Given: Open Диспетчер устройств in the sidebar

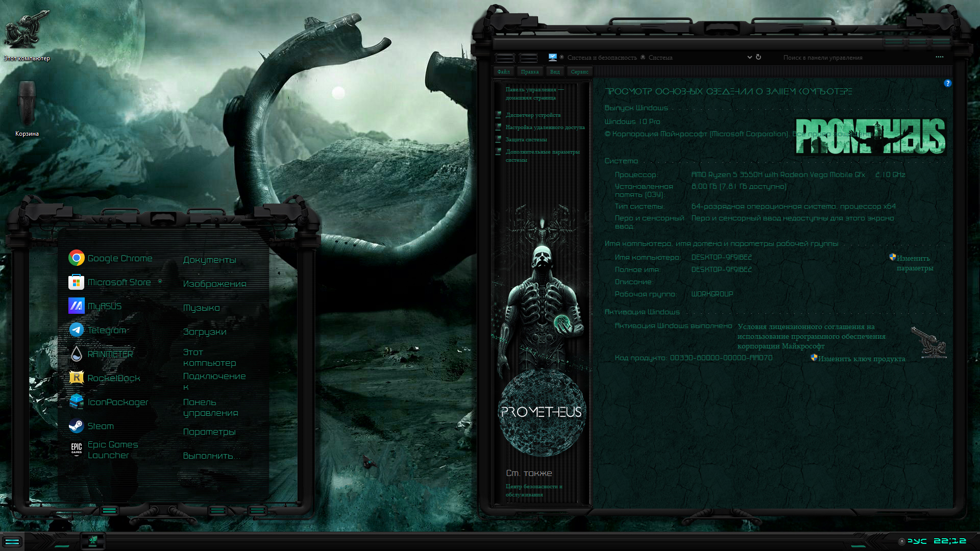Looking at the screenshot, I should pyautogui.click(x=533, y=115).
